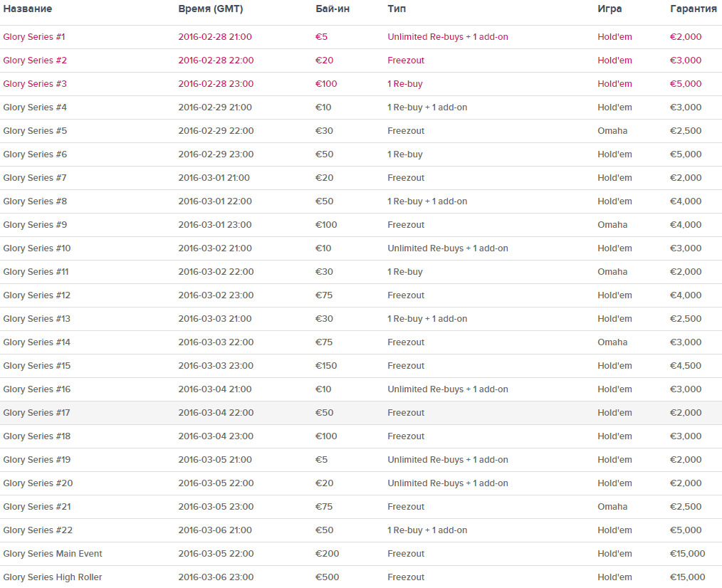
Task: Click Omaha game in Glory Series #14 row
Action: tap(612, 342)
